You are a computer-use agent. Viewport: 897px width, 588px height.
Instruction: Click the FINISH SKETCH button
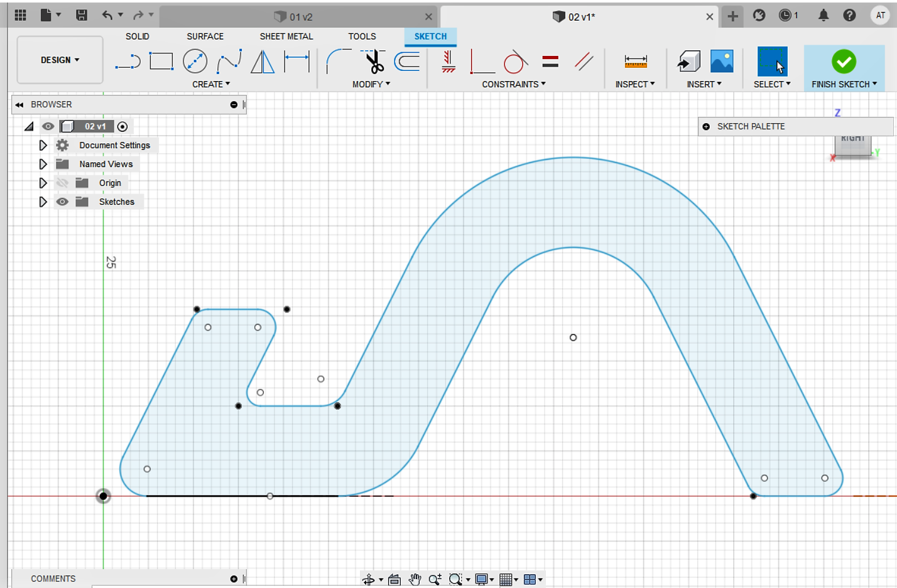[844, 68]
